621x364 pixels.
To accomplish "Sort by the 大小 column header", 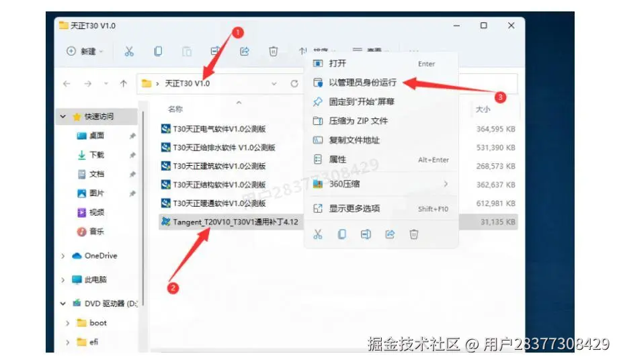I will 483,109.
